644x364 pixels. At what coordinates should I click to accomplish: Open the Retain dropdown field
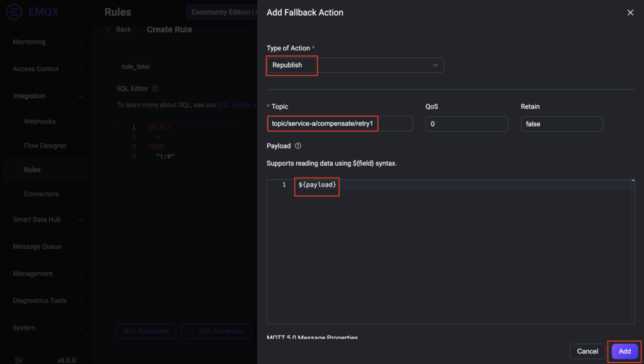pyautogui.click(x=562, y=124)
